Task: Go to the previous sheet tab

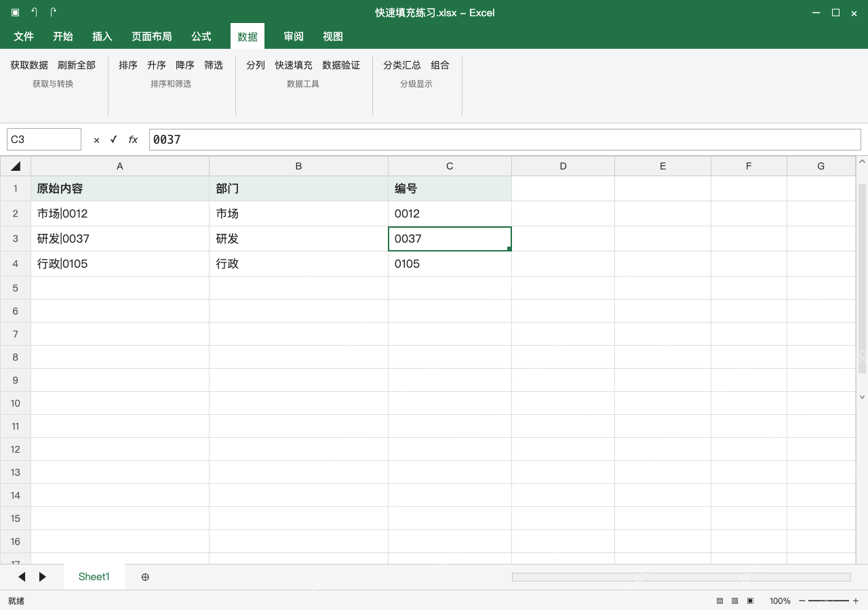Action: (22, 577)
